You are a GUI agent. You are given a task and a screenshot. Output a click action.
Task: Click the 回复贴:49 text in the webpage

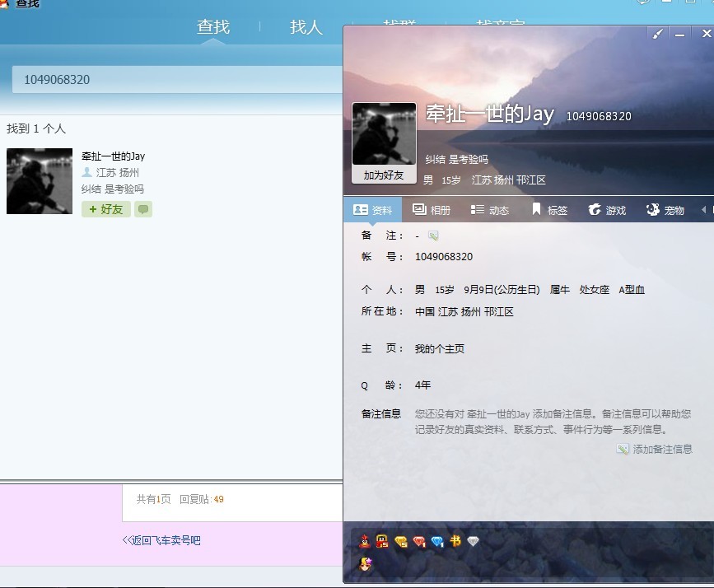tap(201, 499)
